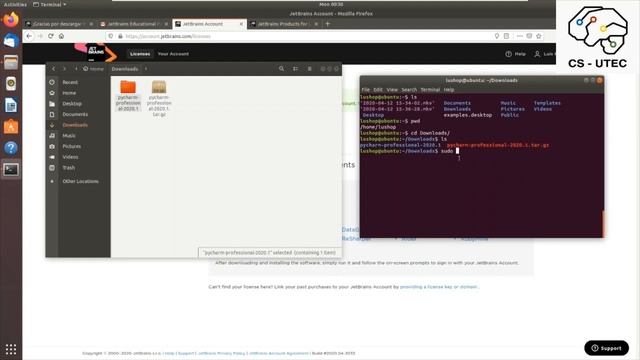The height and width of the screenshot is (360, 640).
Task: Select the pycharm-professional-2020.1 folder
Action: pos(128,96)
